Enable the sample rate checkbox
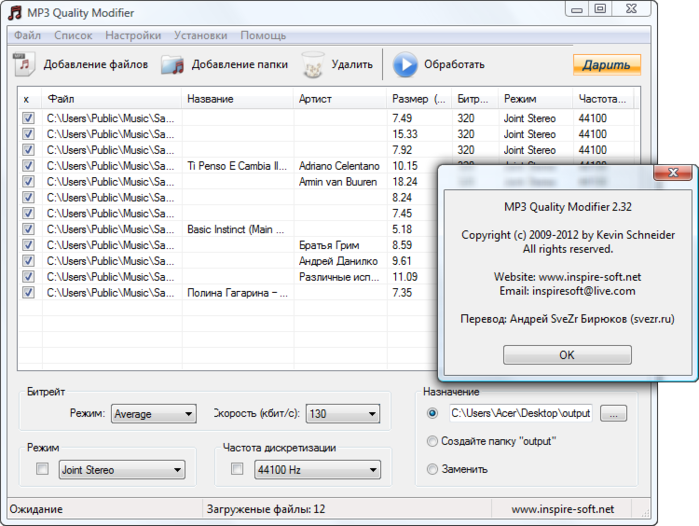 tap(237, 469)
